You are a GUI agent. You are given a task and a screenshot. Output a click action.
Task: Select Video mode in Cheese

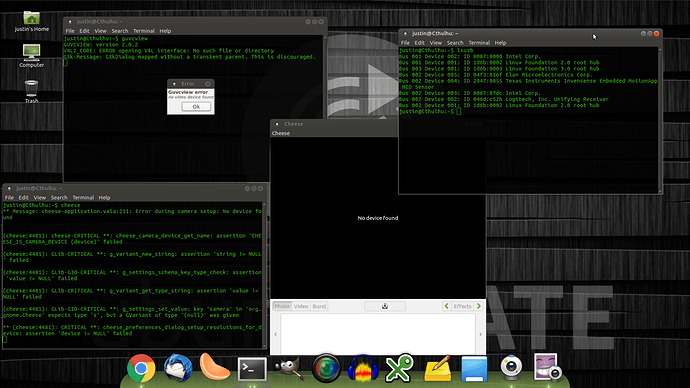coord(301,306)
